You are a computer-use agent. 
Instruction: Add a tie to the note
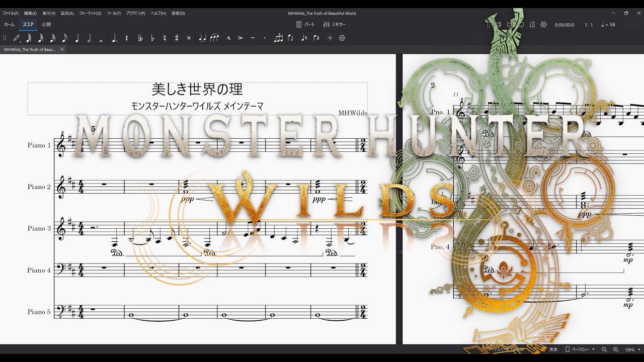pos(202,38)
